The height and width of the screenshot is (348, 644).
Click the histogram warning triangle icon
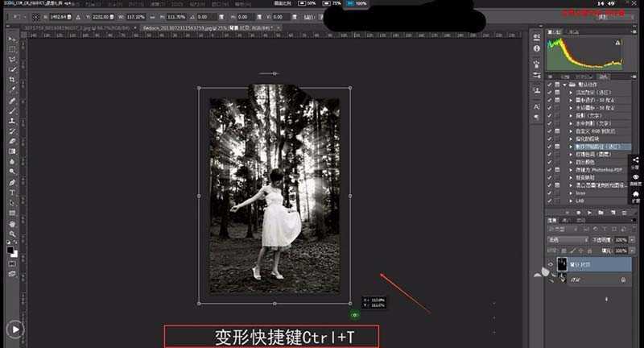(x=618, y=43)
